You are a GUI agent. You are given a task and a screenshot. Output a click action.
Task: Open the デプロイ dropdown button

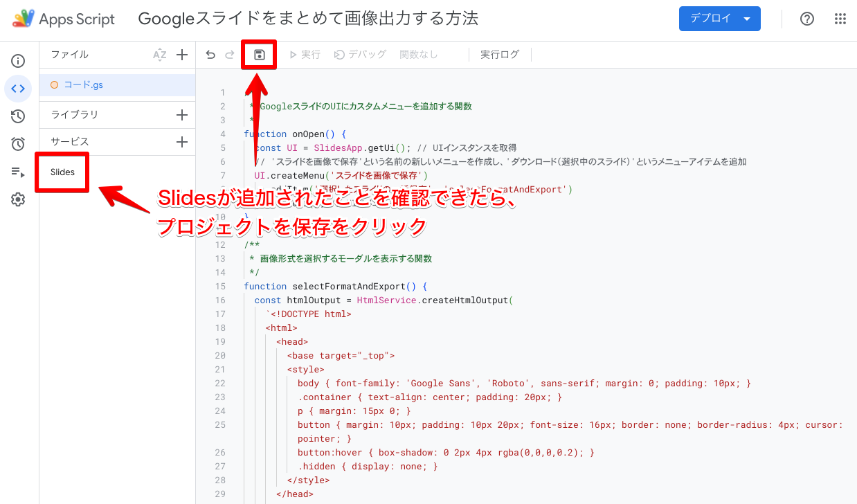click(719, 19)
